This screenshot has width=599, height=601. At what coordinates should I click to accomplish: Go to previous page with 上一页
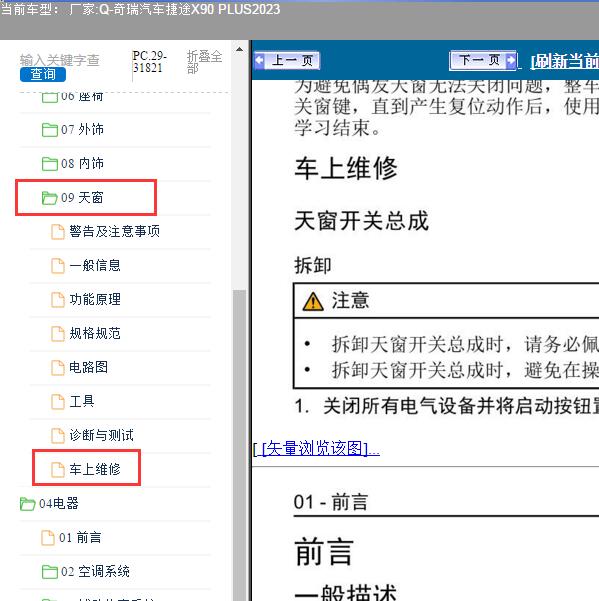point(287,61)
